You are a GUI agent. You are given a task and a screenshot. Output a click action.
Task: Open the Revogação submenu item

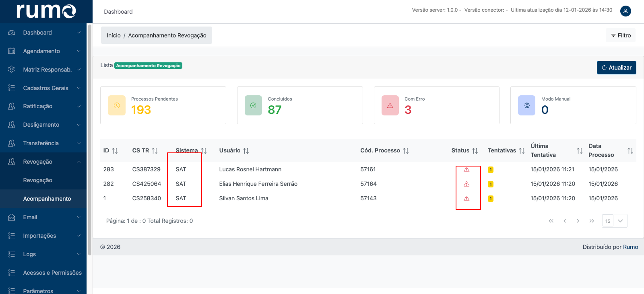click(38, 180)
